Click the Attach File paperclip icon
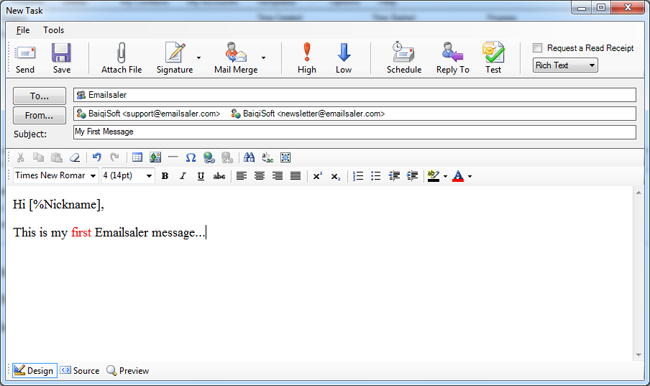The height and width of the screenshot is (386, 650). click(x=121, y=53)
